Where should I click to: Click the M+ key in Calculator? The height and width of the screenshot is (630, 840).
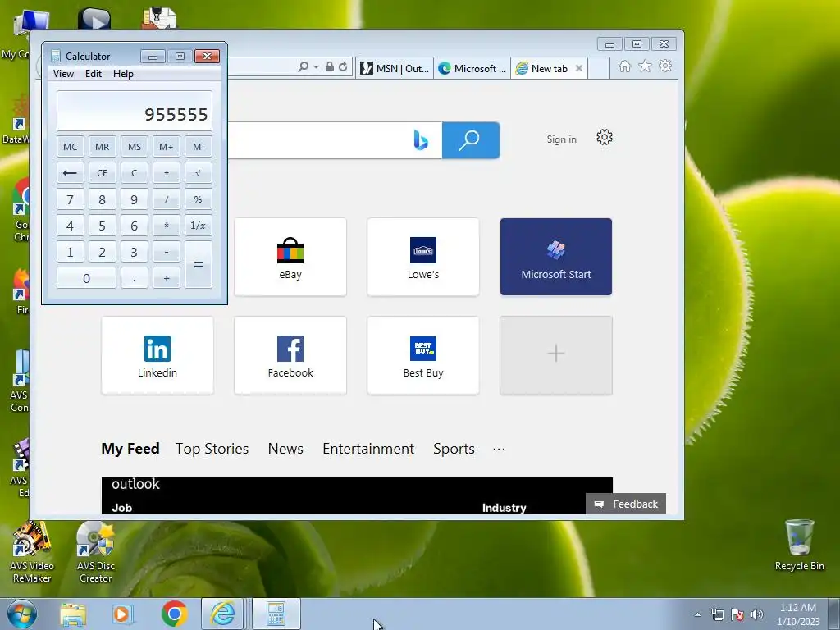tap(166, 147)
